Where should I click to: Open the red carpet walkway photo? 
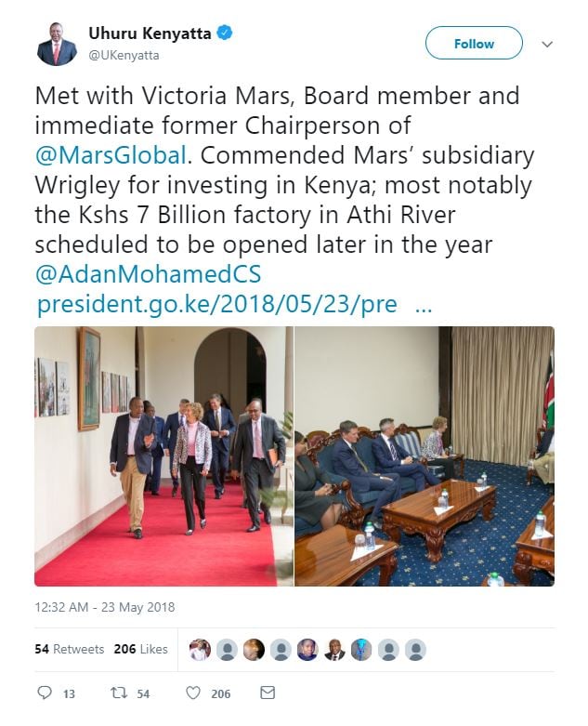pyautogui.click(x=163, y=455)
